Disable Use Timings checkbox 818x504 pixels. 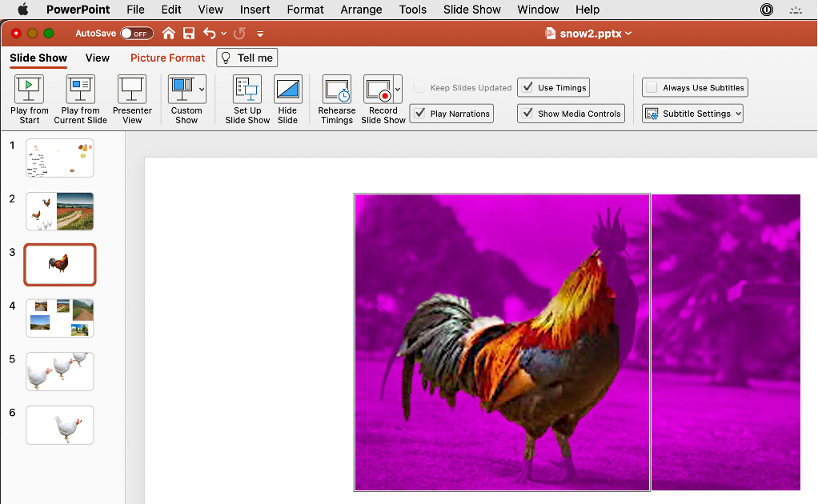click(x=527, y=87)
